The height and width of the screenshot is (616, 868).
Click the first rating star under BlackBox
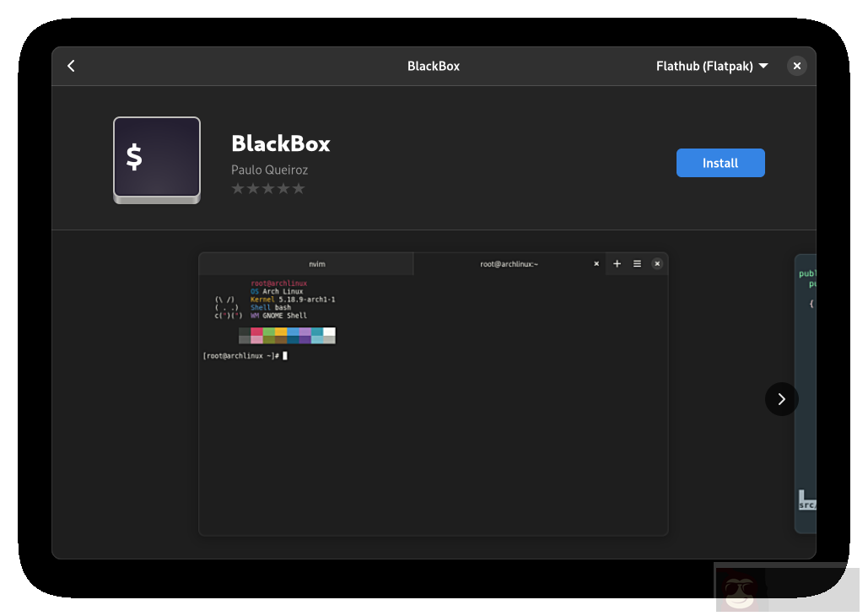tap(237, 188)
